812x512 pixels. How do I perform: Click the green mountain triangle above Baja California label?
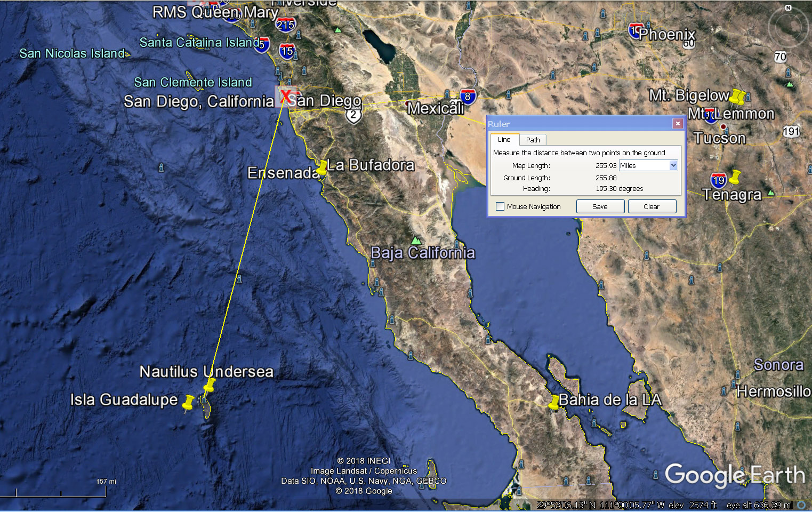pos(416,240)
